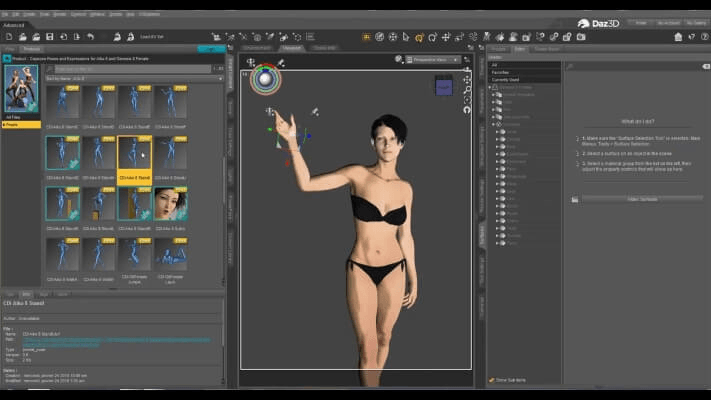Click the view cube in the viewport
This screenshot has height=400, width=711.
click(444, 86)
